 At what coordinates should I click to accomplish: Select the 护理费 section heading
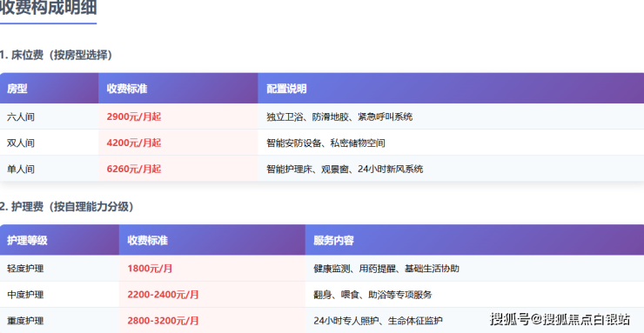[66, 207]
